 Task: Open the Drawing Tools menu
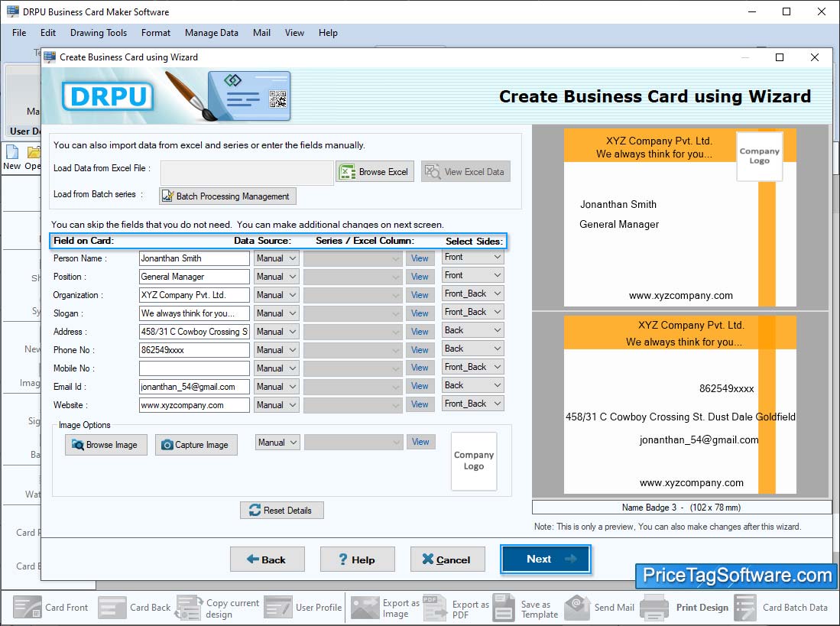[x=99, y=33]
